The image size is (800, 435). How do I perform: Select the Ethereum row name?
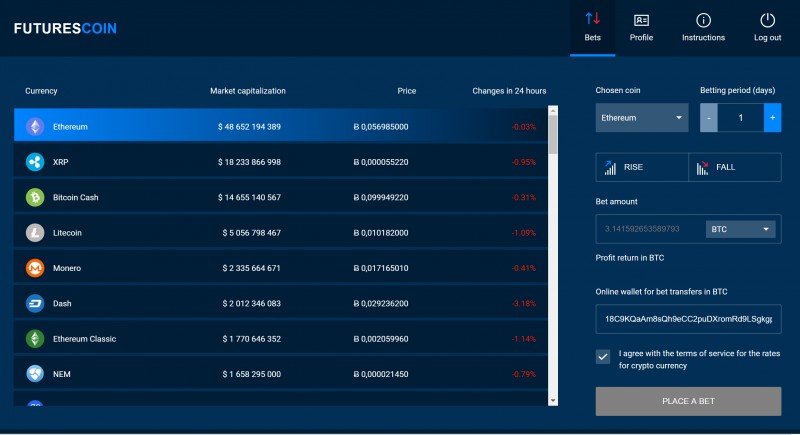pos(70,126)
